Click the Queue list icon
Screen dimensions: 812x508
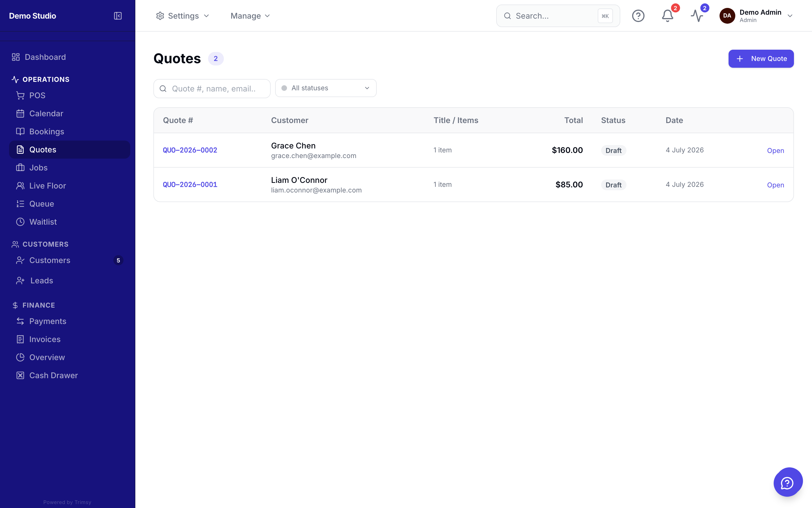pyautogui.click(x=20, y=203)
